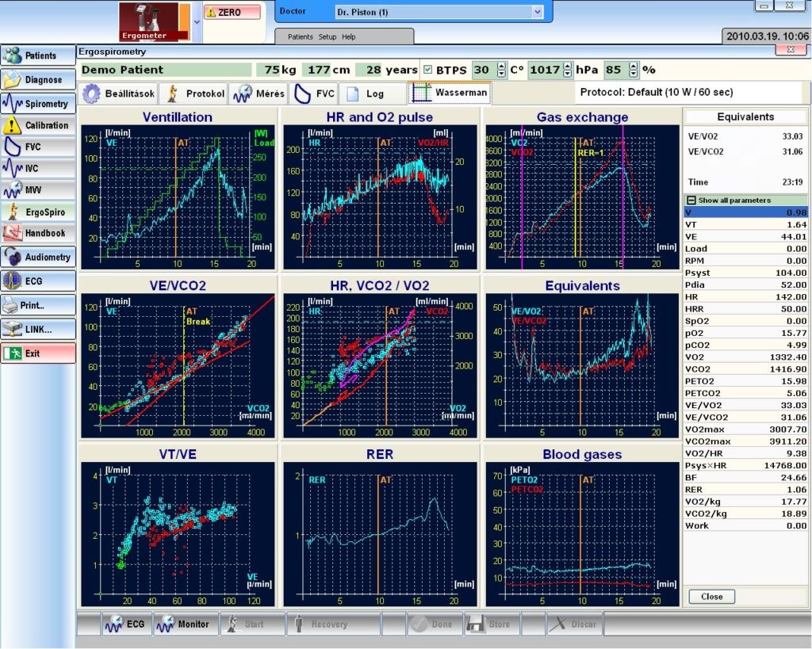Screen dimensions: 812x649
Task: Click the ZERO button
Action: tap(232, 13)
